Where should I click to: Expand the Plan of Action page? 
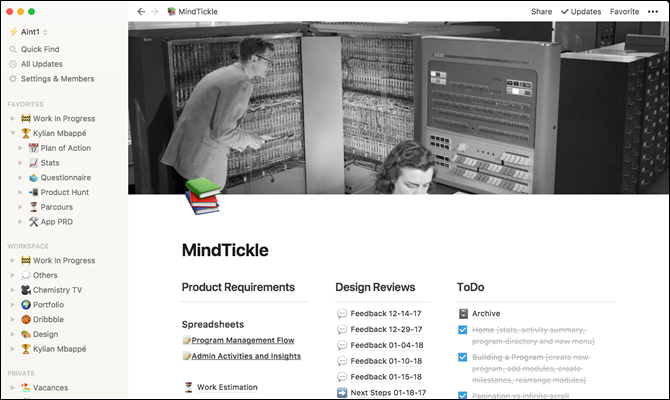20,148
